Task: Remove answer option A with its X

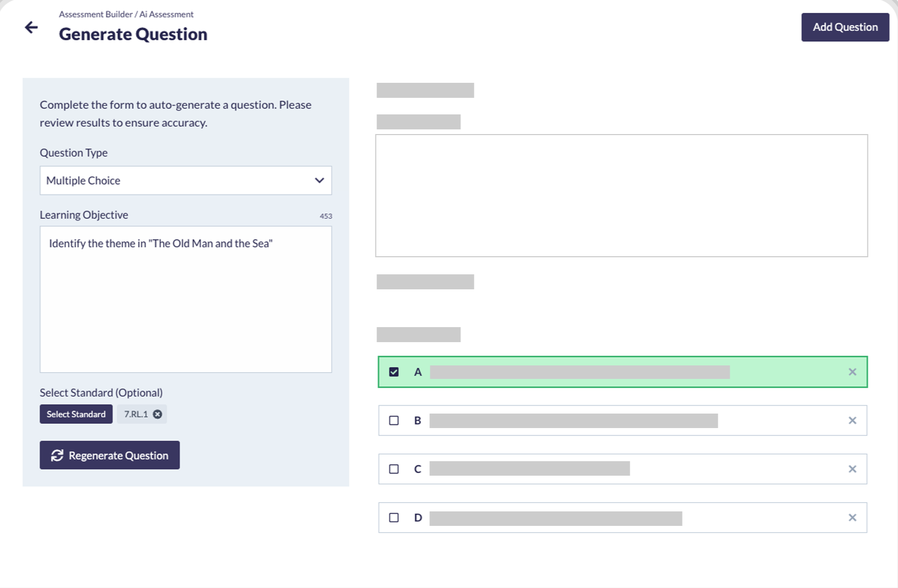Action: pyautogui.click(x=852, y=372)
